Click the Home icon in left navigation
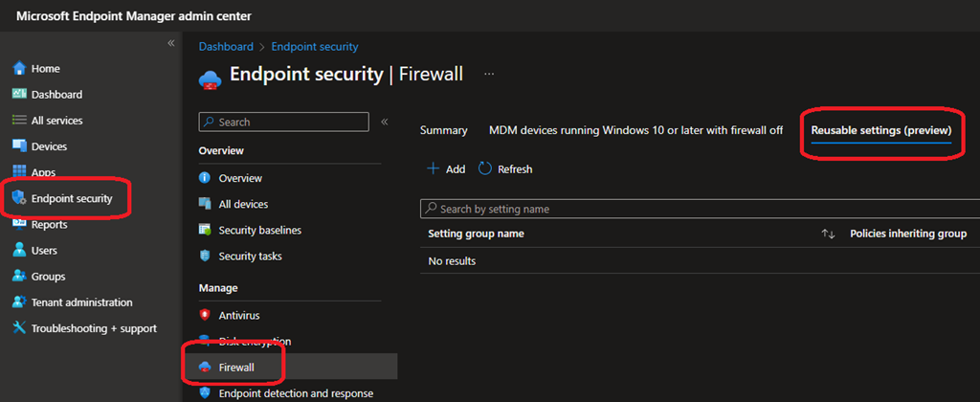 click(19, 69)
